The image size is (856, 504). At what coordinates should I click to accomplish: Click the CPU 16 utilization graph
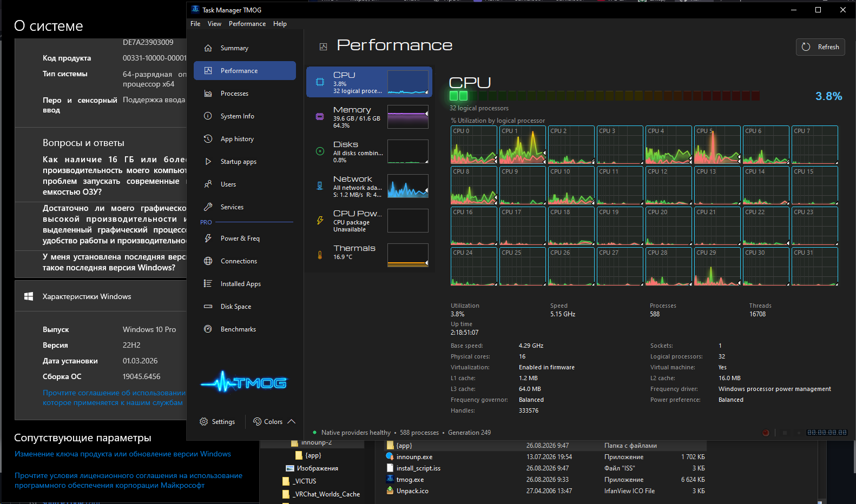474,226
